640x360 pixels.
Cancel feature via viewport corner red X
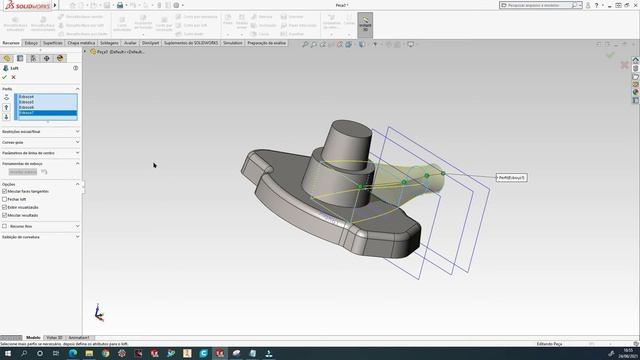coord(624,64)
